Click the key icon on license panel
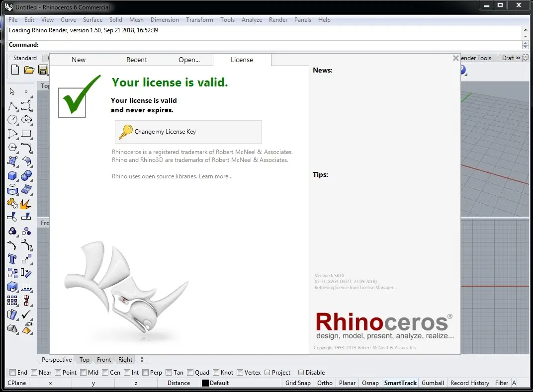Image resolution: width=533 pixels, height=392 pixels. point(125,132)
